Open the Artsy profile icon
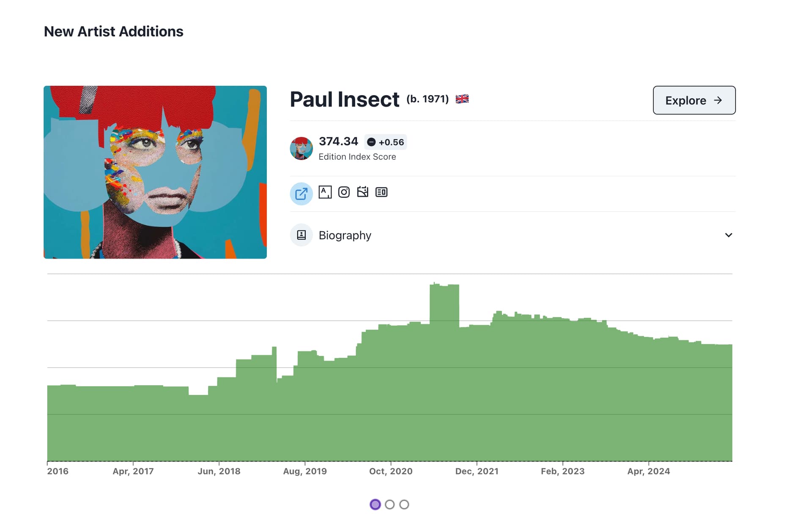 point(325,192)
